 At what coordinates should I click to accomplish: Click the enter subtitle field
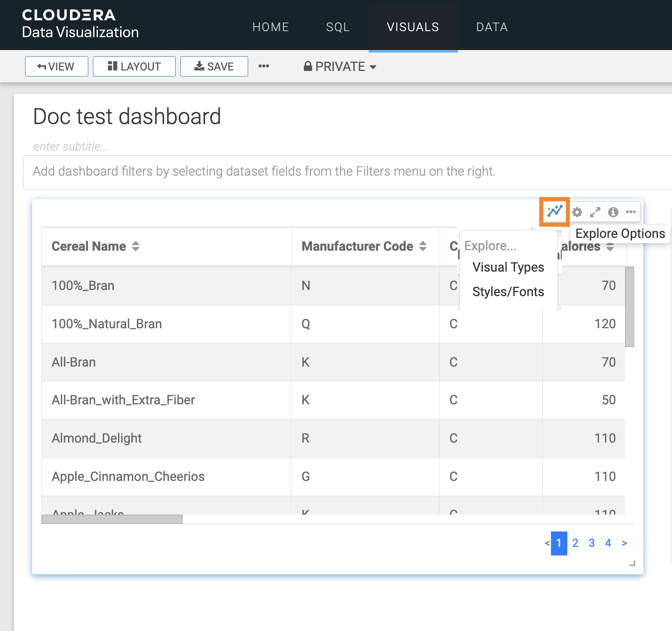click(71, 147)
